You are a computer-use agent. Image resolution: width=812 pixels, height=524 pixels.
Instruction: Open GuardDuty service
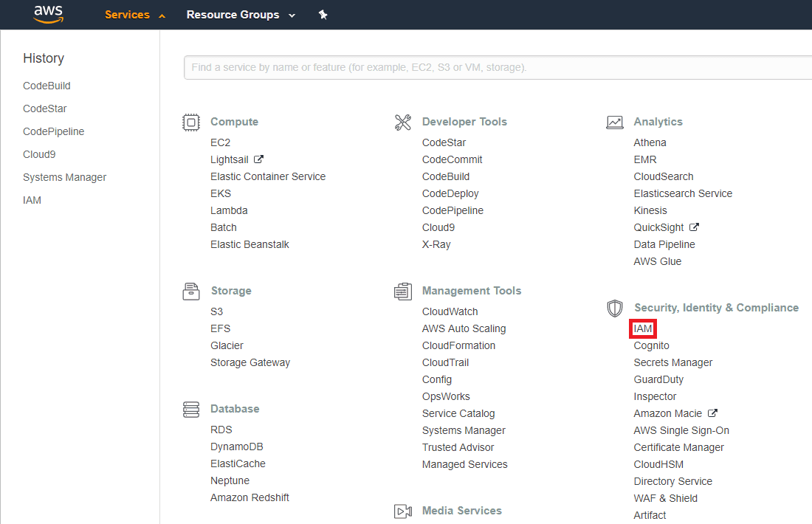coord(658,379)
